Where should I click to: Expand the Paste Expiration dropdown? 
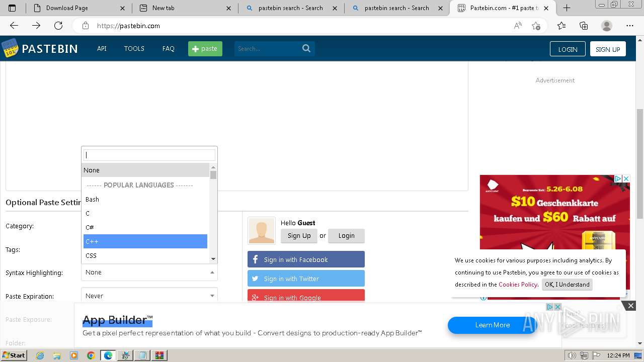pyautogui.click(x=149, y=296)
